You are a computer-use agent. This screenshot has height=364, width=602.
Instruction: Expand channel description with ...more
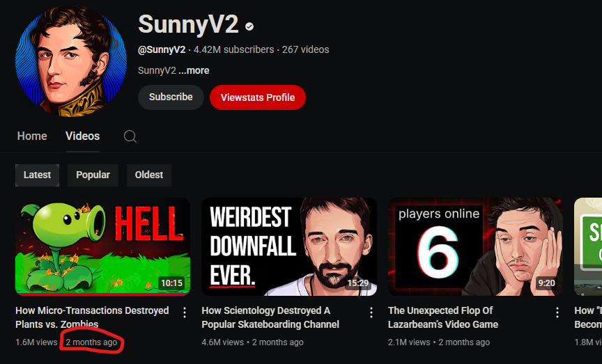point(194,70)
